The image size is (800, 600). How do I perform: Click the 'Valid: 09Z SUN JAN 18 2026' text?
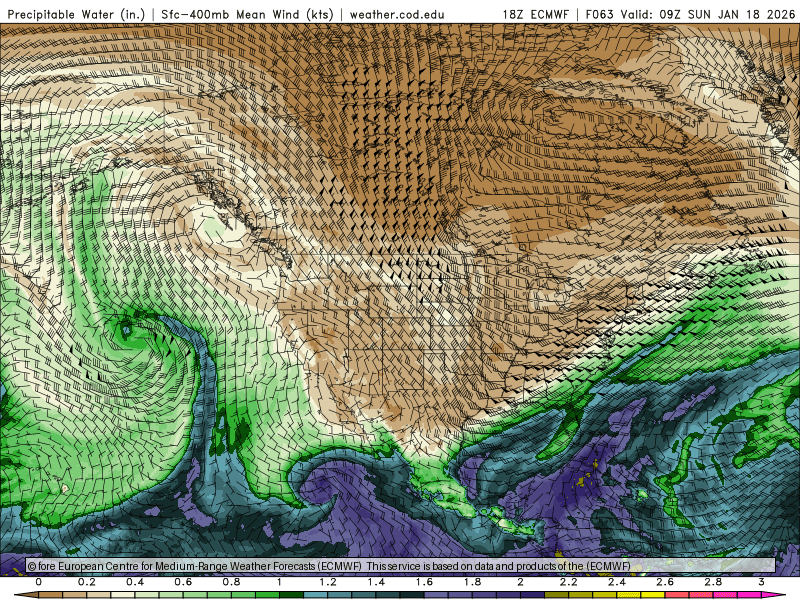coord(706,14)
